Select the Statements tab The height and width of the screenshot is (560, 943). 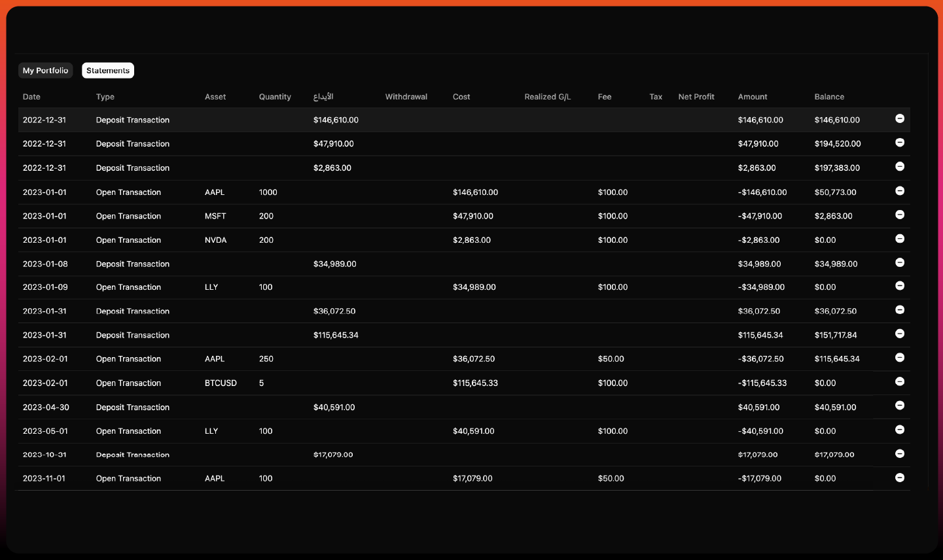point(108,71)
